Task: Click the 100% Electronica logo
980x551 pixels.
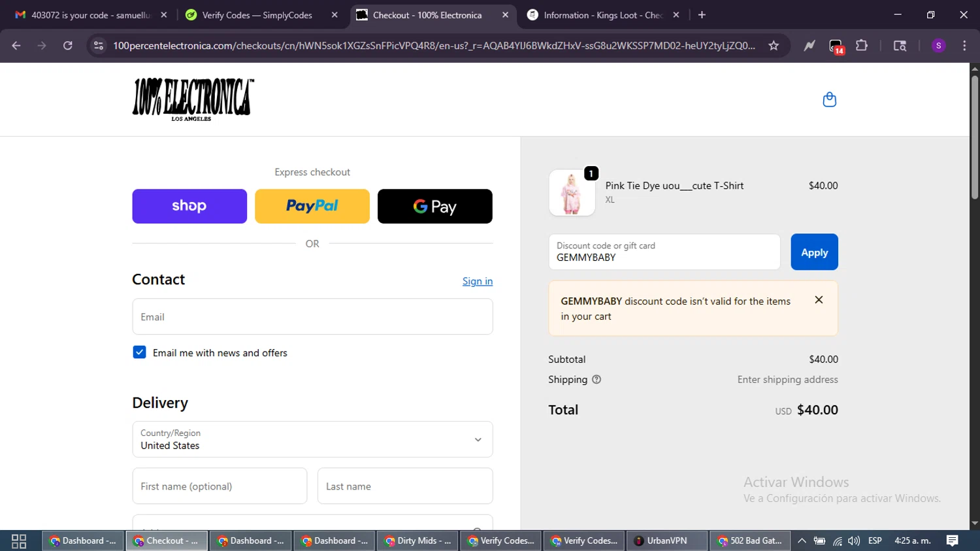Action: coord(193,99)
